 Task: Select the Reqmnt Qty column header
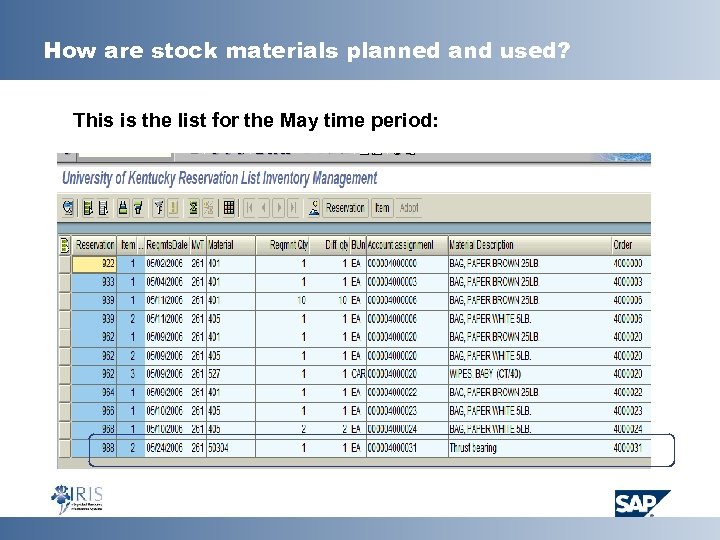click(x=282, y=245)
